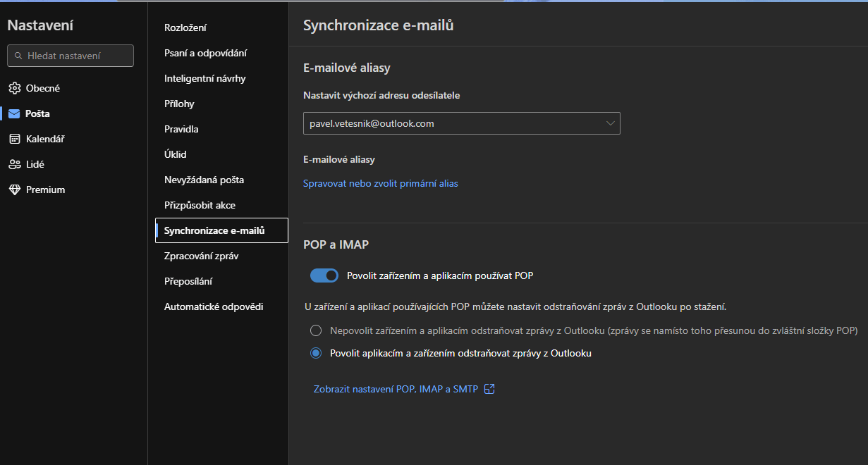Click the external link icon beside SMTP

click(x=489, y=389)
